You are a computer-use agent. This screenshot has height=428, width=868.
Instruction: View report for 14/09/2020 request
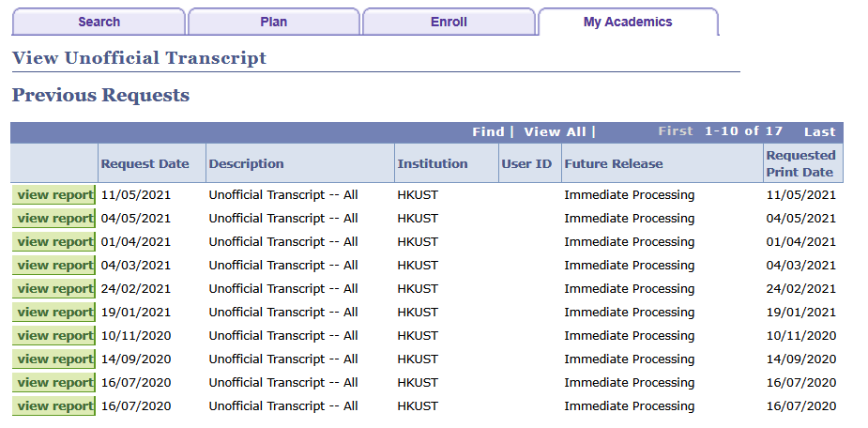coord(53,359)
